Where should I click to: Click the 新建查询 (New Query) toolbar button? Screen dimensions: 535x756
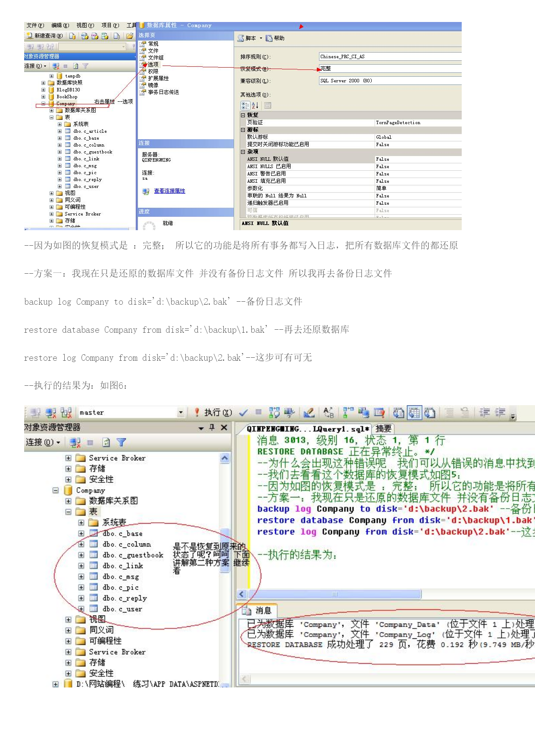click(x=44, y=36)
